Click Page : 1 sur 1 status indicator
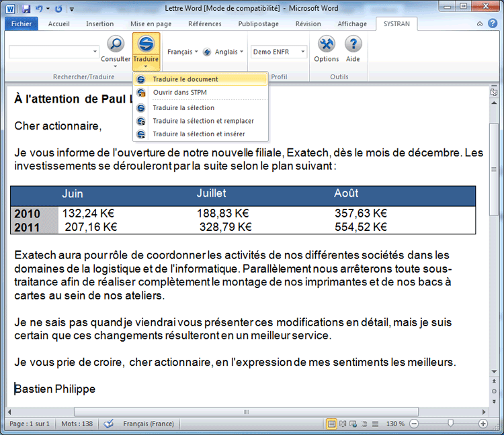504x435 pixels. [30, 424]
